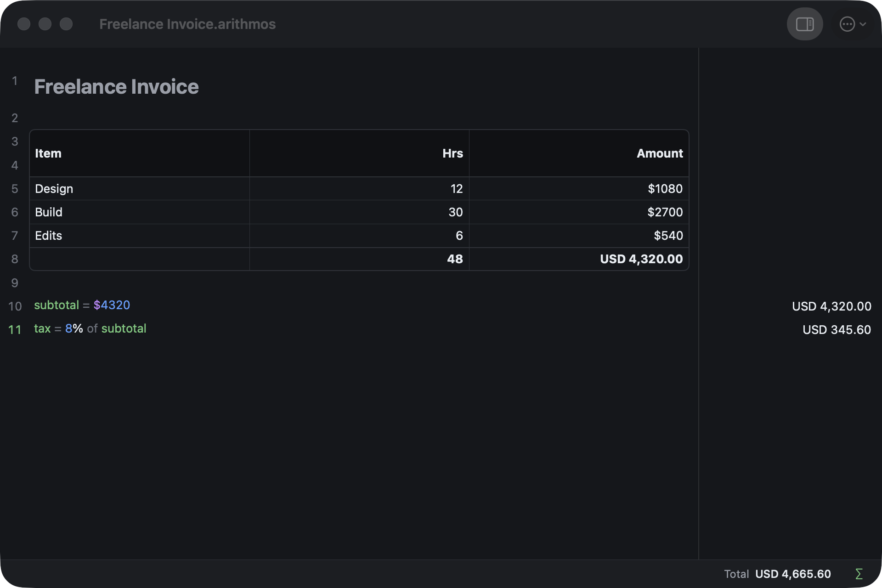The image size is (882, 588).
Task: Click the $4320 value on line 10
Action: [x=112, y=305]
